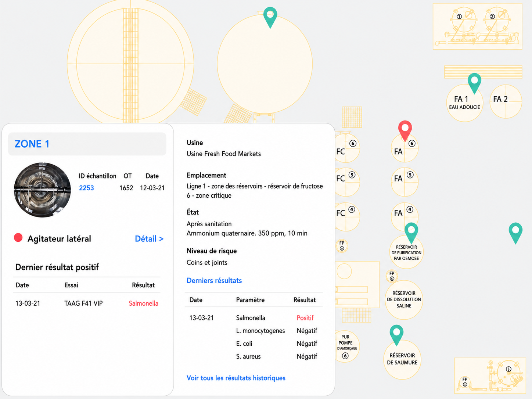This screenshot has width=532, height=399.
Task: Click the green pin above large circular tank
Action: point(270,16)
